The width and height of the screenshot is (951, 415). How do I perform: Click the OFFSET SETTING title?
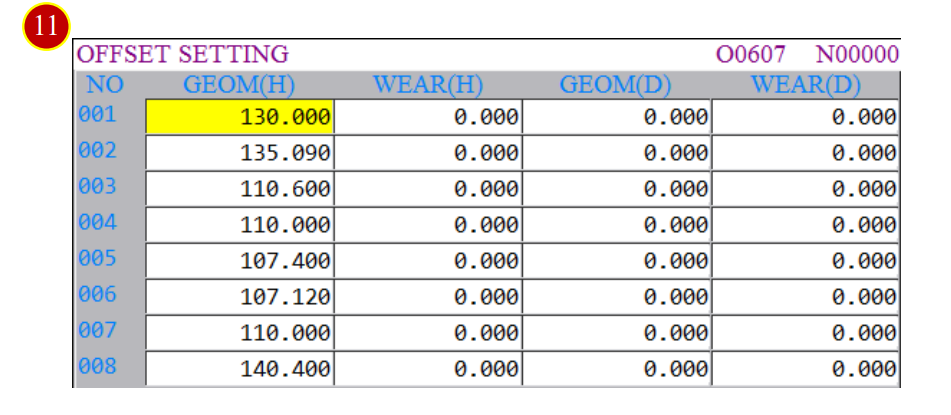183,55
